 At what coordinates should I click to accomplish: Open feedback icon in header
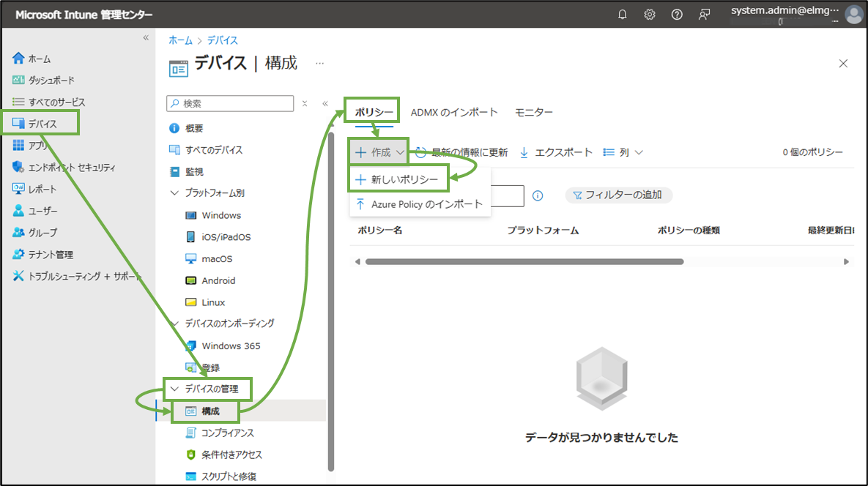(704, 15)
